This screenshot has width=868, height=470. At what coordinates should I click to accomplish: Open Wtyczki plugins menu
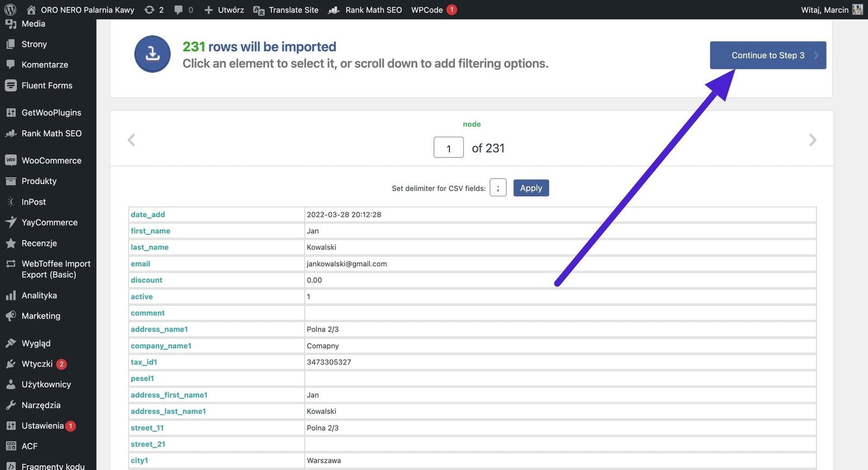(x=37, y=364)
